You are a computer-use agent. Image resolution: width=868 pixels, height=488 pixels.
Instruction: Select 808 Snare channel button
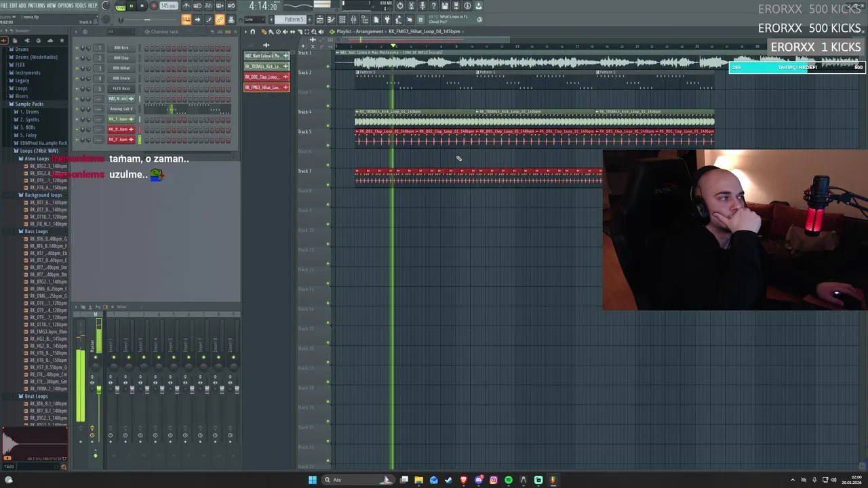pyautogui.click(x=121, y=78)
